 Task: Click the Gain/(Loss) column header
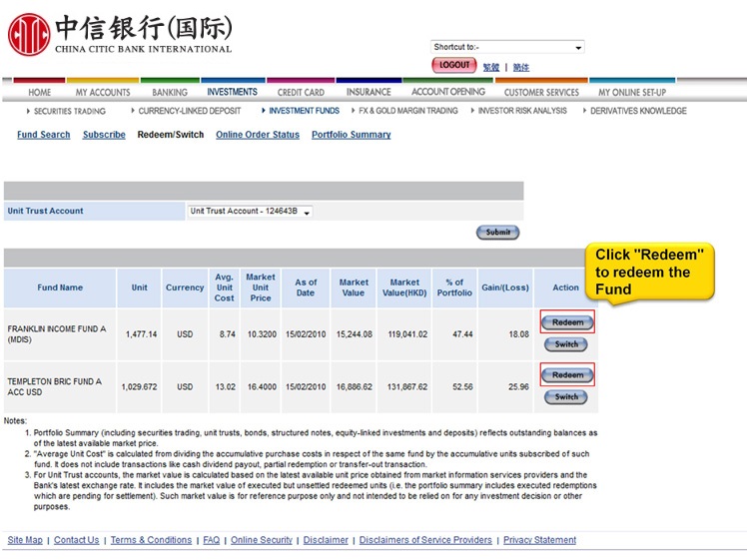505,287
